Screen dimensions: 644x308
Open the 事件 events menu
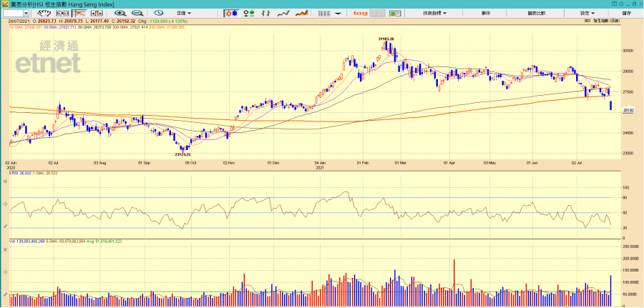click(486, 13)
